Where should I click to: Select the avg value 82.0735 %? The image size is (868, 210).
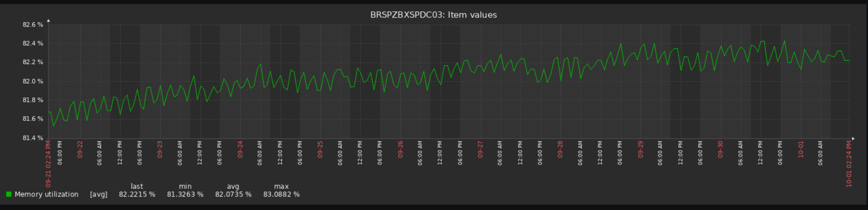(x=233, y=195)
